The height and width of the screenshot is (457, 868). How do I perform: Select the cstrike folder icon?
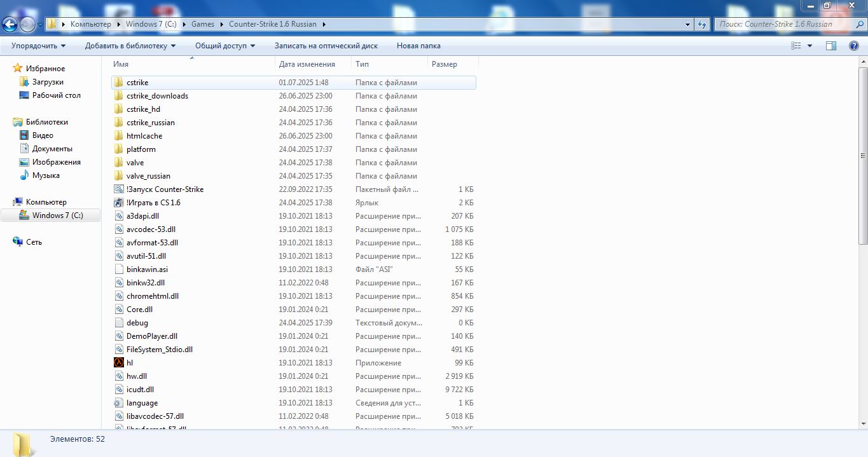coord(118,83)
